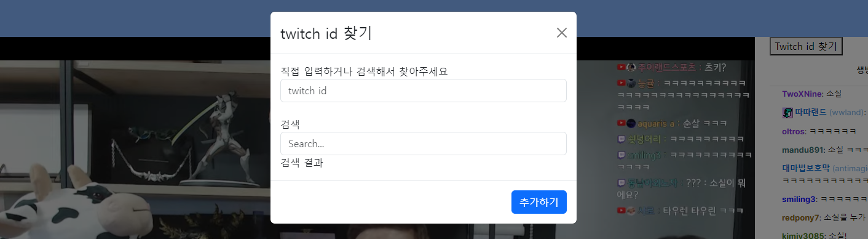Viewport: 868px width, 239px height.
Task: Focus the Search... input field
Action: 424,144
